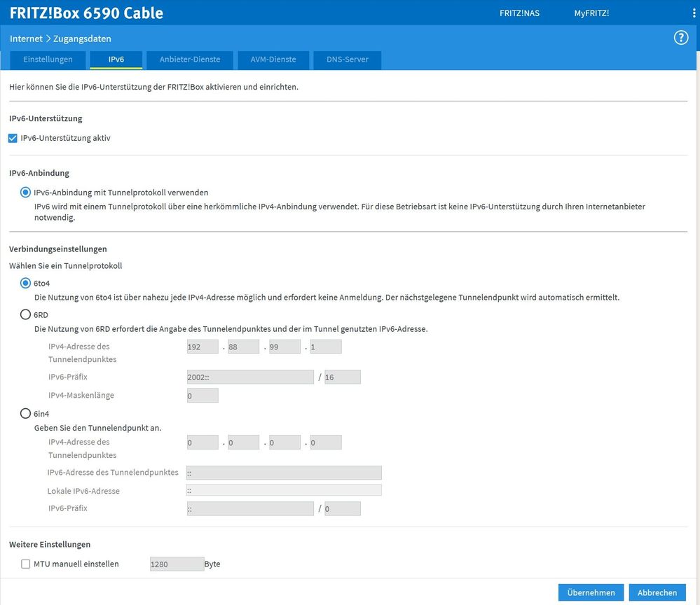Click the IPv6-Anbindung heading
The width and height of the screenshot is (700, 605).
pos(39,173)
